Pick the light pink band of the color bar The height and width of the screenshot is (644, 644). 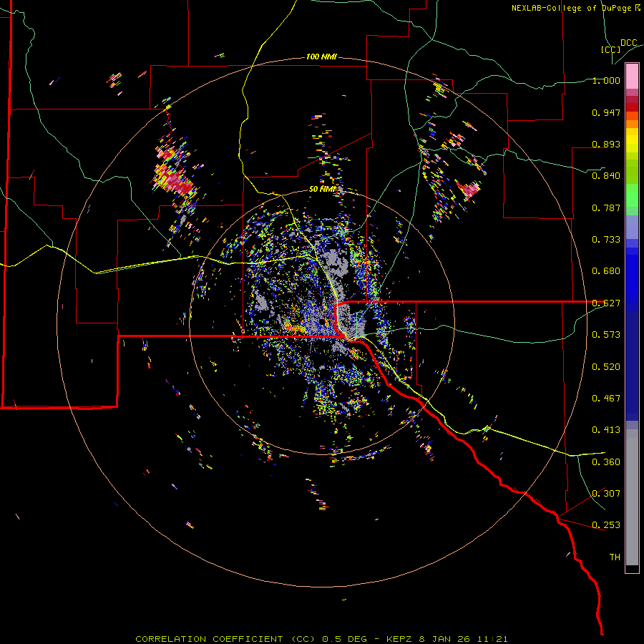pyautogui.click(x=632, y=77)
